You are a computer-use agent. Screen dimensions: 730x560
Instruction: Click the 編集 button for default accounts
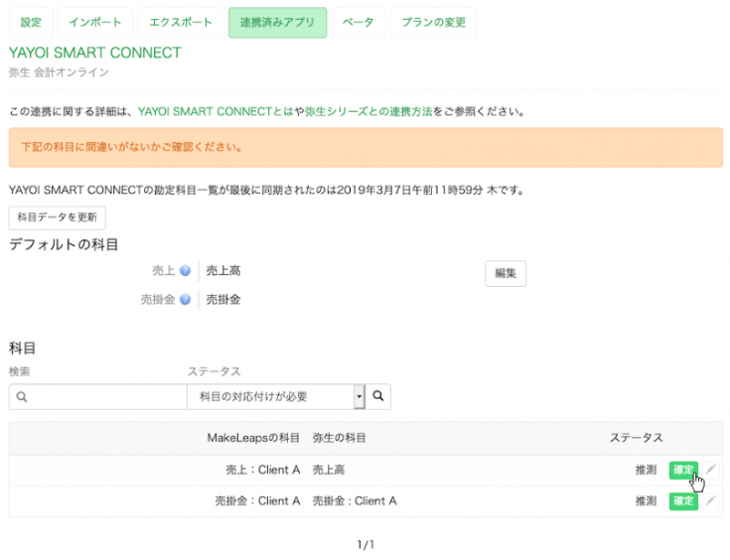(x=506, y=273)
